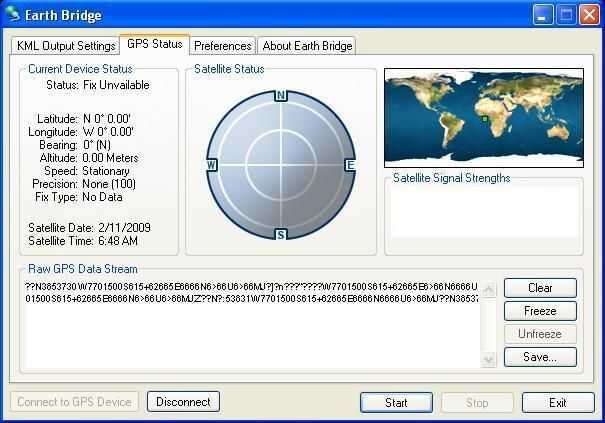Screen dimensions: 605x423
Task: Click Connect to GPS Device button
Action: (74, 402)
